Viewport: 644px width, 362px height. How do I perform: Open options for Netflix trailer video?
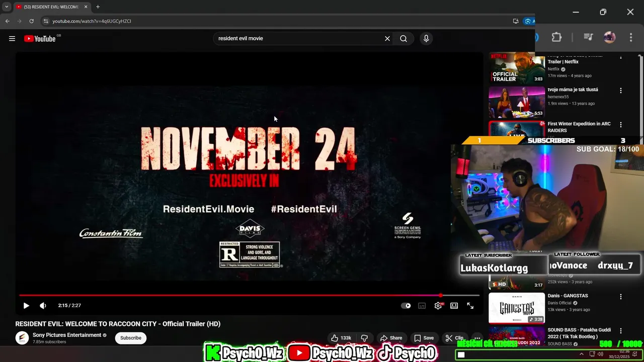click(x=621, y=57)
